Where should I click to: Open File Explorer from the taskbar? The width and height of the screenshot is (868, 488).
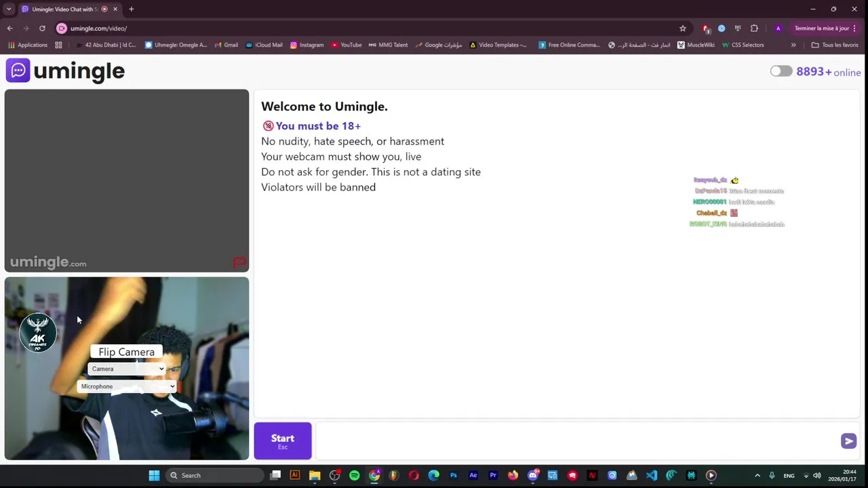coord(315,475)
